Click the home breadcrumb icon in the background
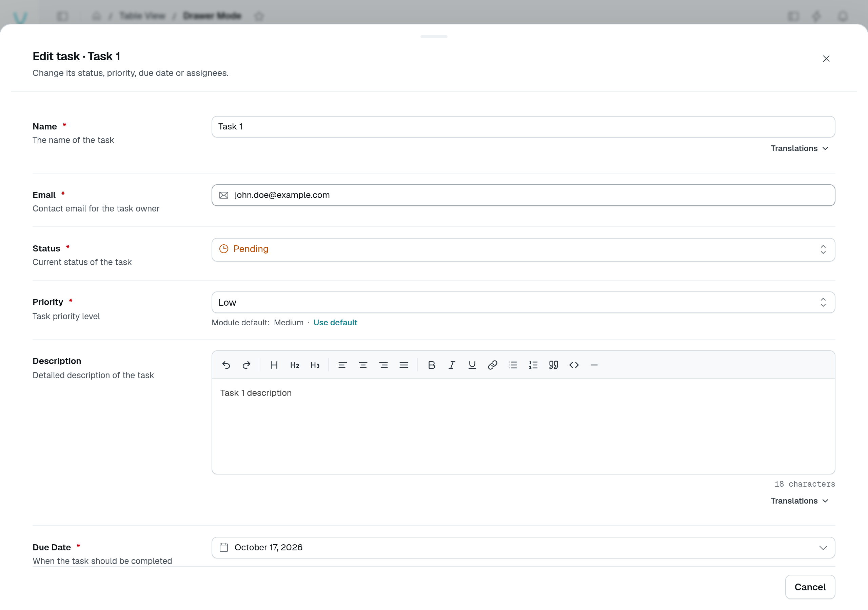This screenshot has height=610, width=868. click(x=96, y=16)
